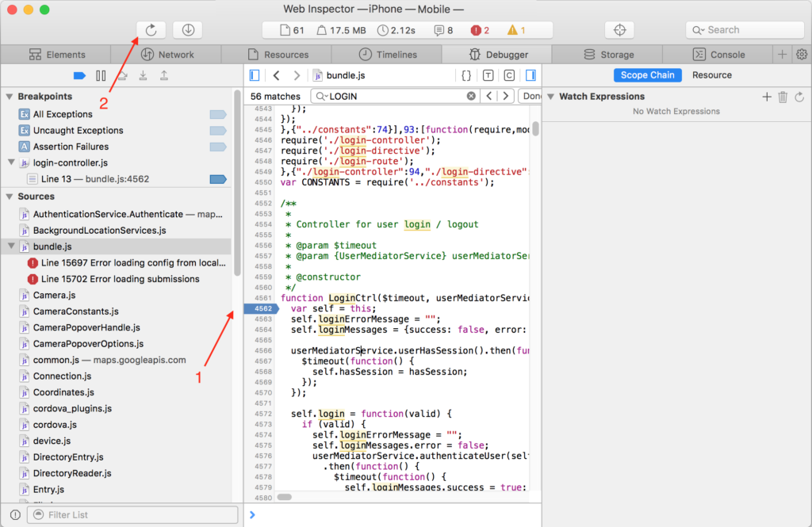Image resolution: width=812 pixels, height=527 pixels.
Task: Toggle the Assertion Failures breakpoint
Action: [x=217, y=147]
